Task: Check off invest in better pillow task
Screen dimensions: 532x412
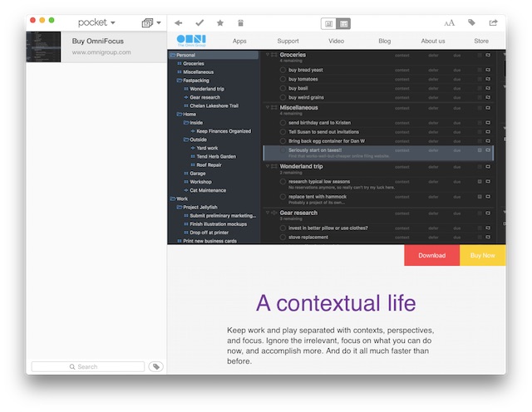Action: [283, 228]
